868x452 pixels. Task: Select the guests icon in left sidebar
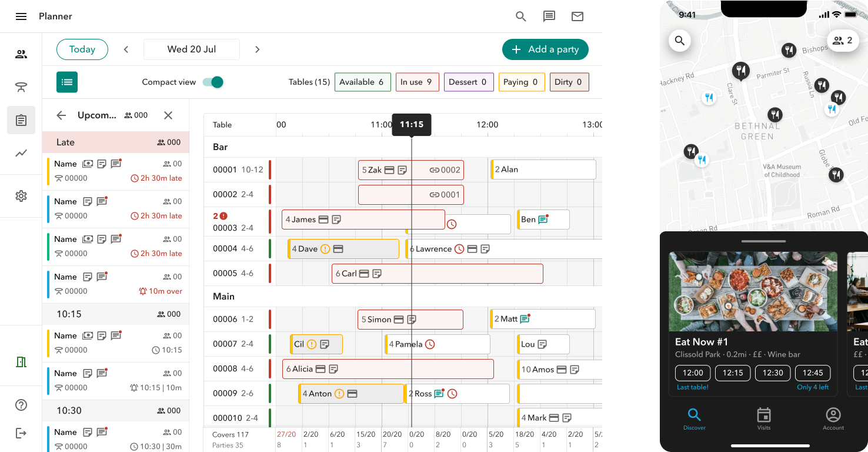click(21, 55)
